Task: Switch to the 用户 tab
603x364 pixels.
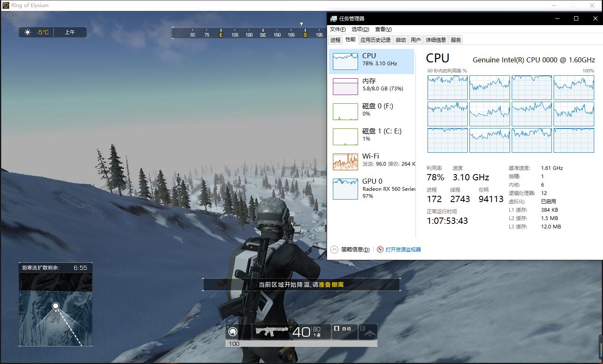Action: (x=416, y=40)
